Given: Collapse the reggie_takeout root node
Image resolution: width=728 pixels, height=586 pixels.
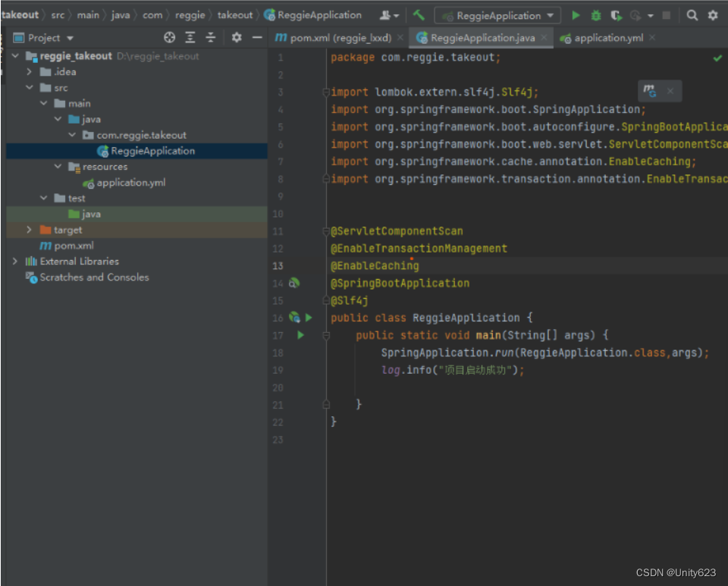Looking at the screenshot, I should 15,55.
